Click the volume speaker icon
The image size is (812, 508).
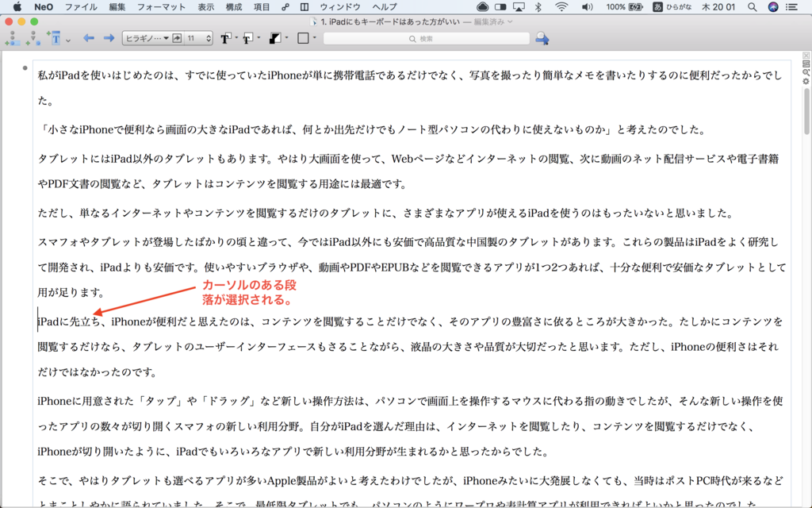[587, 6]
